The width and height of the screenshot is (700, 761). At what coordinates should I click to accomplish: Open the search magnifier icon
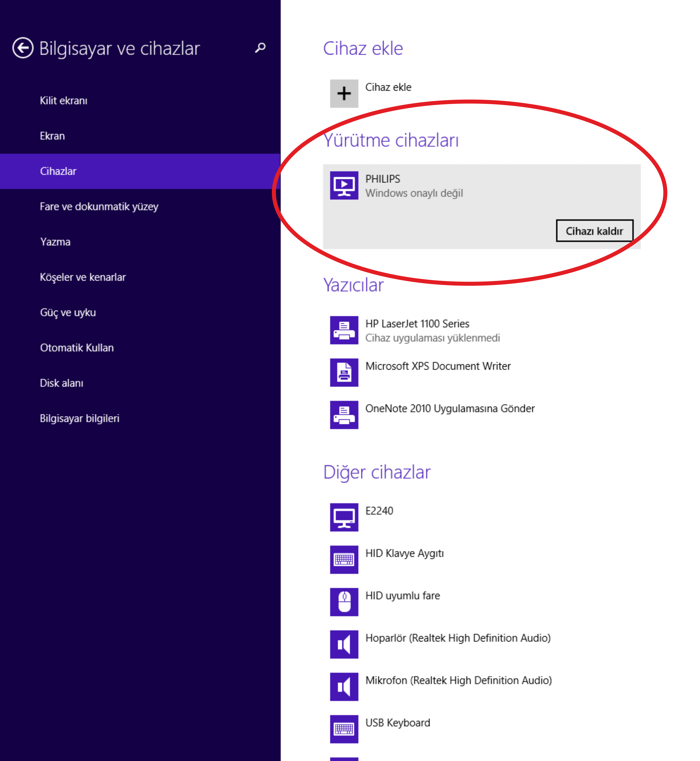(260, 48)
